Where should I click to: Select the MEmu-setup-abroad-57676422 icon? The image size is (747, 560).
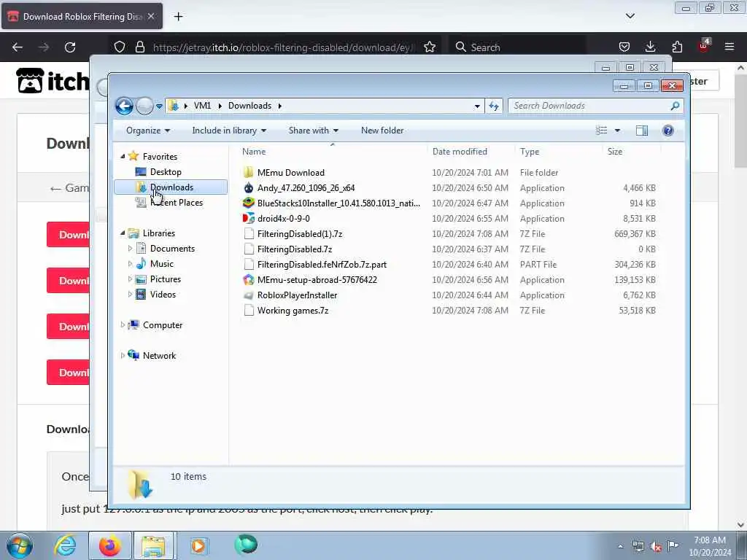point(248,279)
